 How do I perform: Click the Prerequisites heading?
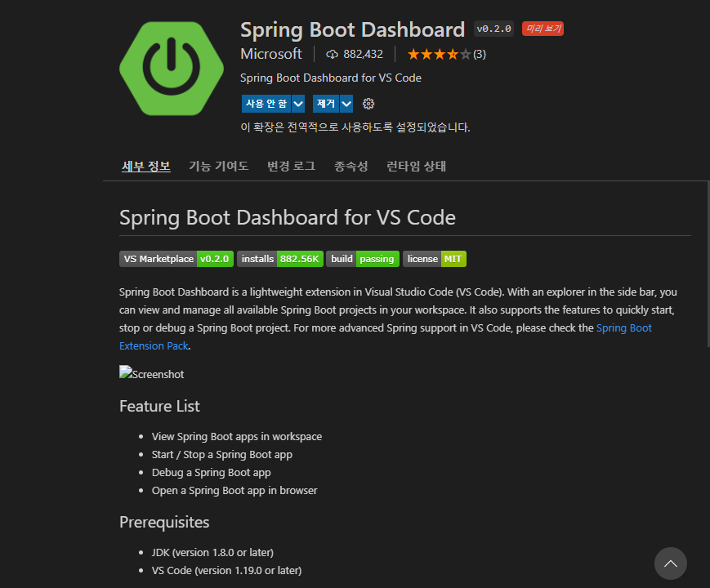(164, 523)
